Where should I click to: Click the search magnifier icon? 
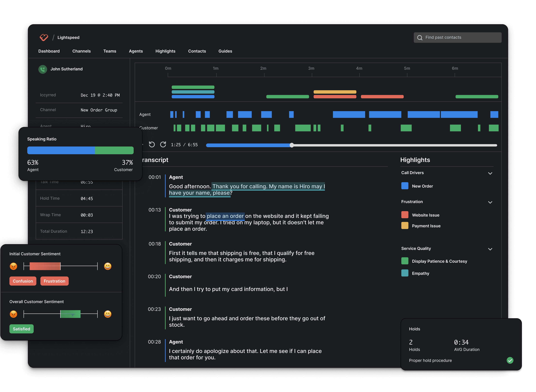coord(420,38)
